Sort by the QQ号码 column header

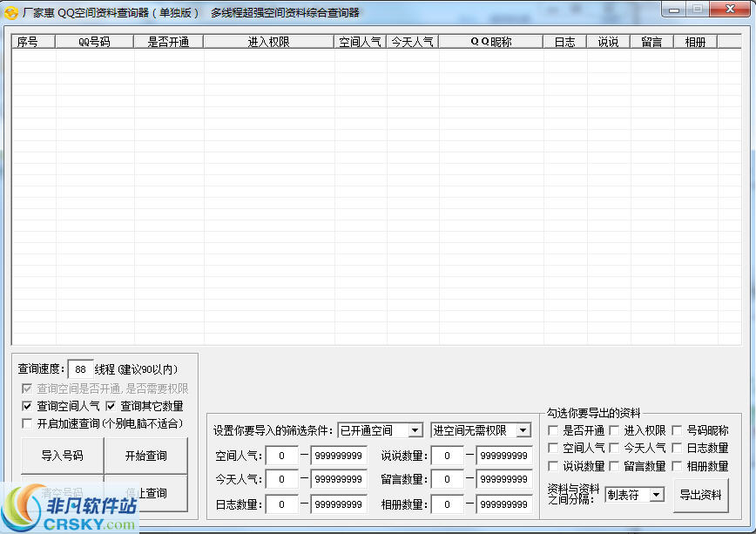point(94,42)
